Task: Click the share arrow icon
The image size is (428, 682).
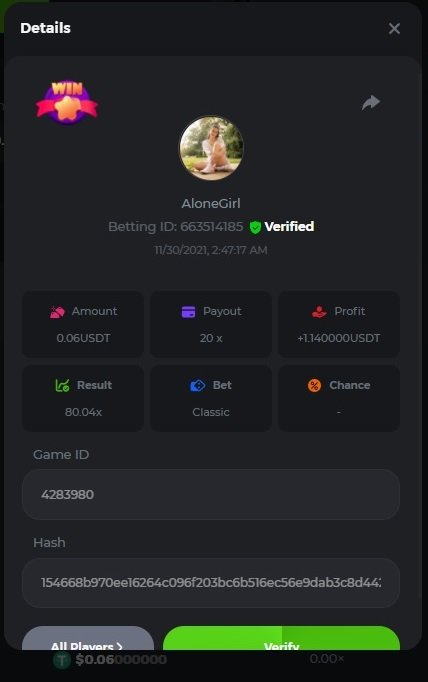Action: [371, 103]
